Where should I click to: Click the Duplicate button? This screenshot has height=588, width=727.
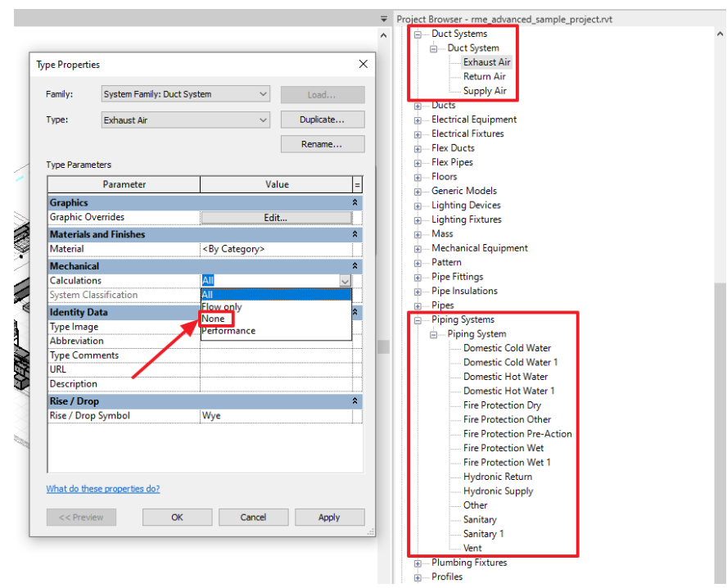coord(323,120)
